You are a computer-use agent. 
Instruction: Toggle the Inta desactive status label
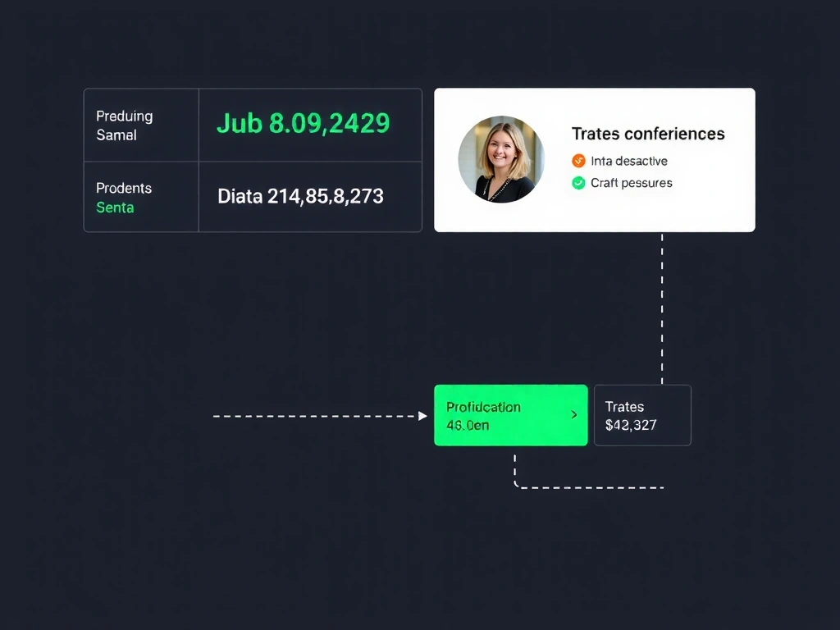pos(628,161)
